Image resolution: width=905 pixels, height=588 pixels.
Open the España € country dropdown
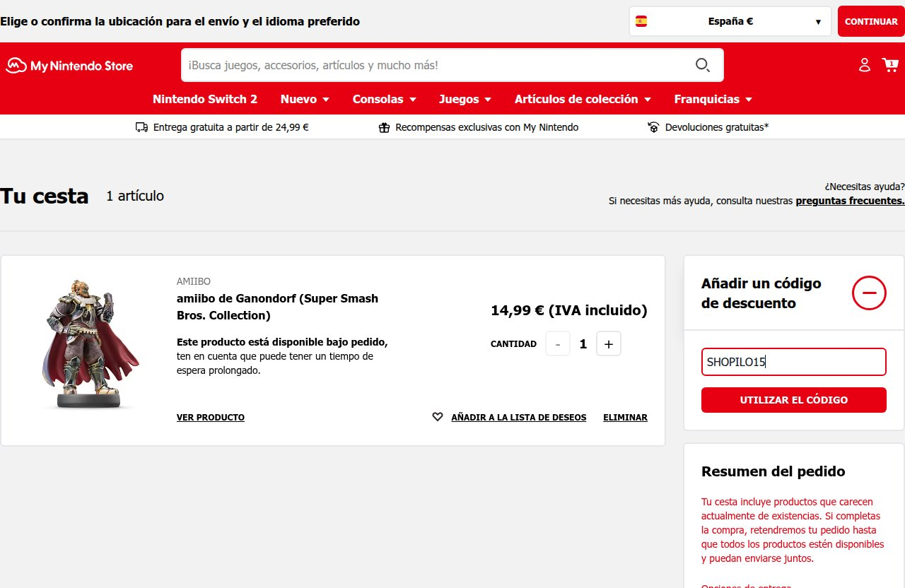click(730, 21)
